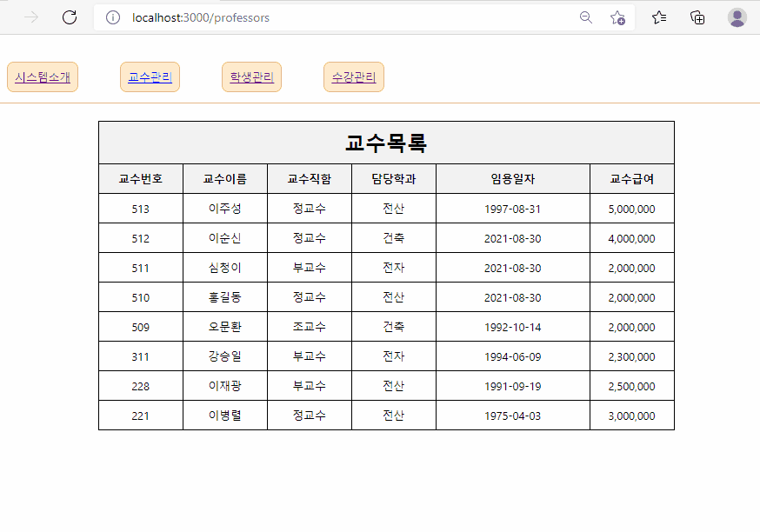Select professor number 511 cell
This screenshot has width=760, height=532.
point(141,268)
